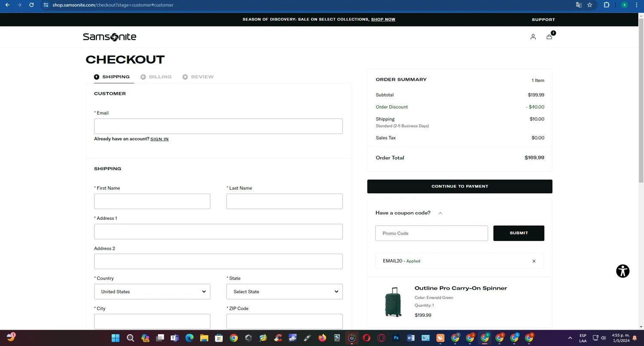Open the account profile icon in header
644x346 pixels.
pos(533,37)
